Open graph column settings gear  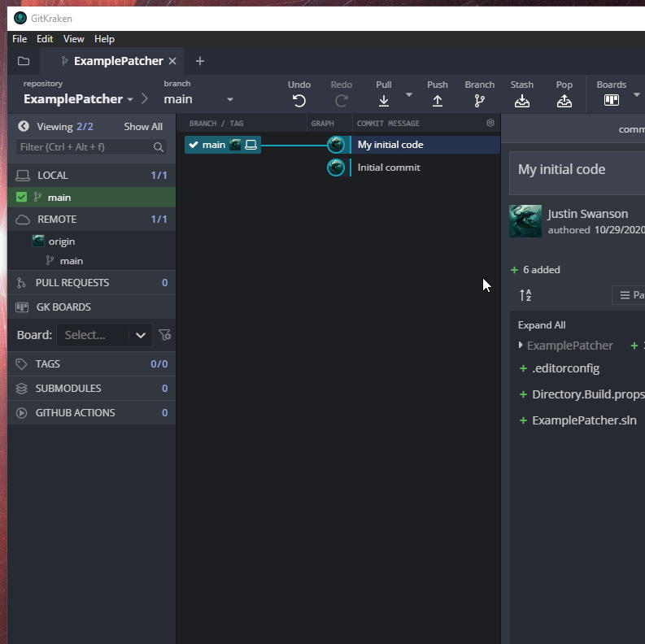(x=490, y=123)
